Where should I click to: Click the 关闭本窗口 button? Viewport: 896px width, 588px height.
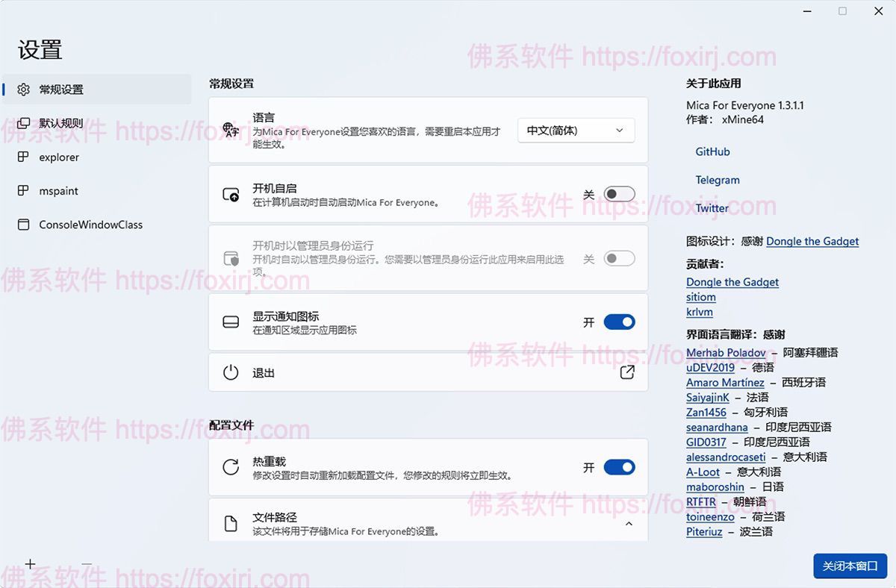[x=850, y=566]
